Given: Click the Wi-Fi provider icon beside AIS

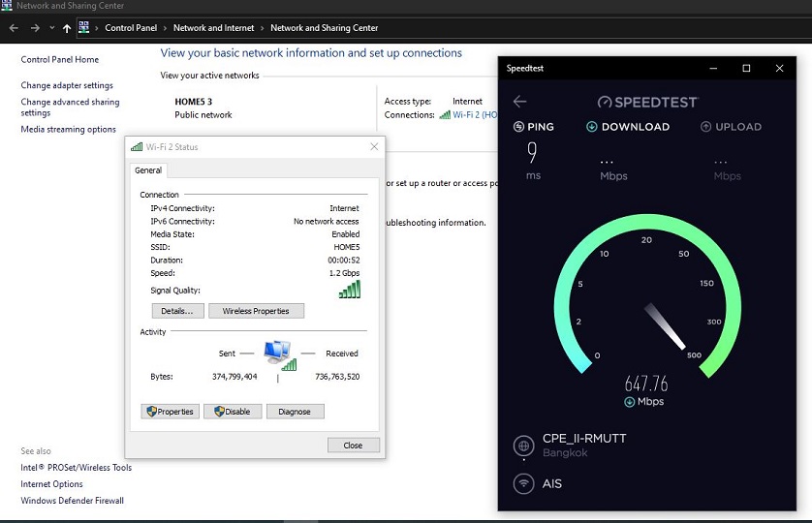Looking at the screenshot, I should pyautogui.click(x=523, y=483).
